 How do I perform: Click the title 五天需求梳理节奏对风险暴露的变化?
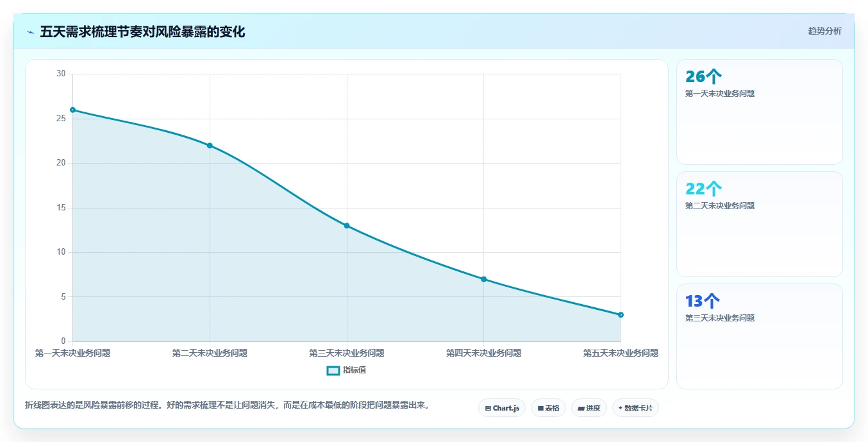pos(142,32)
